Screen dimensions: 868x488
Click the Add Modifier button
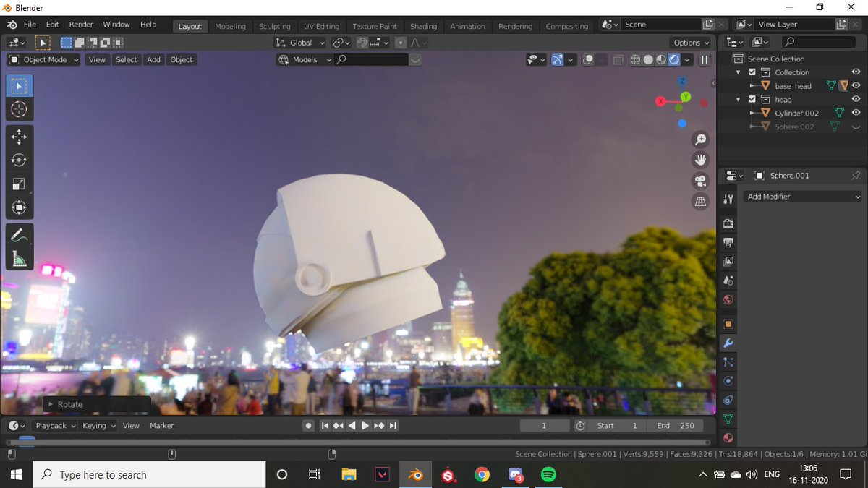click(802, 196)
